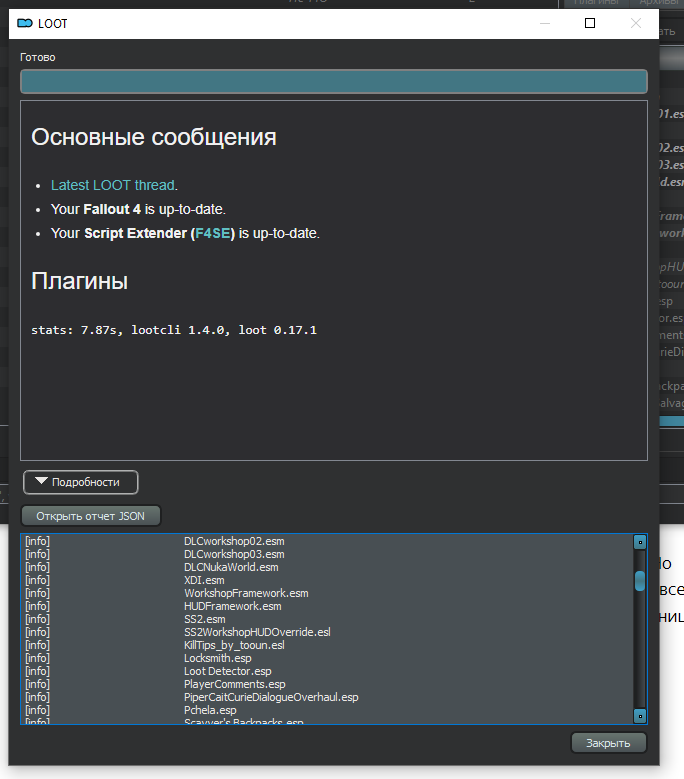684x779 pixels.
Task: Select the Loot Detector.esp log line
Action: pyautogui.click(x=327, y=671)
